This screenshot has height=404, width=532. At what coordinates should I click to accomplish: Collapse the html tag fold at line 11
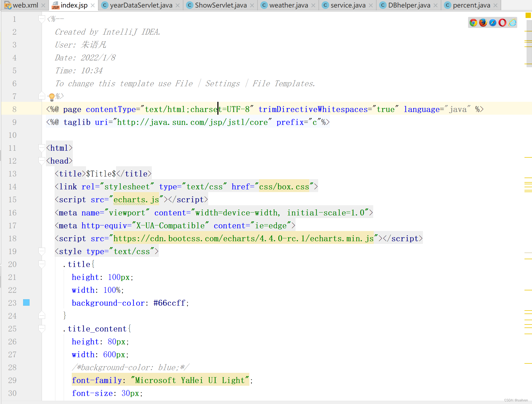pos(42,148)
